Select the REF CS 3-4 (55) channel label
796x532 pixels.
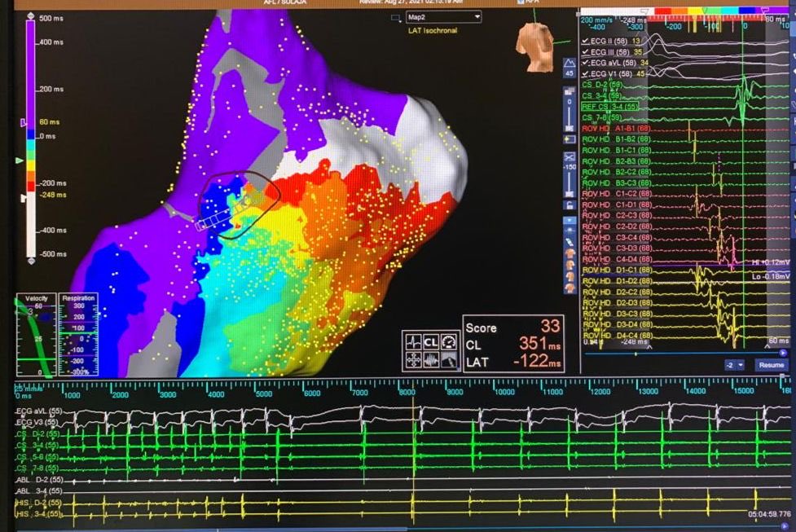click(x=609, y=107)
